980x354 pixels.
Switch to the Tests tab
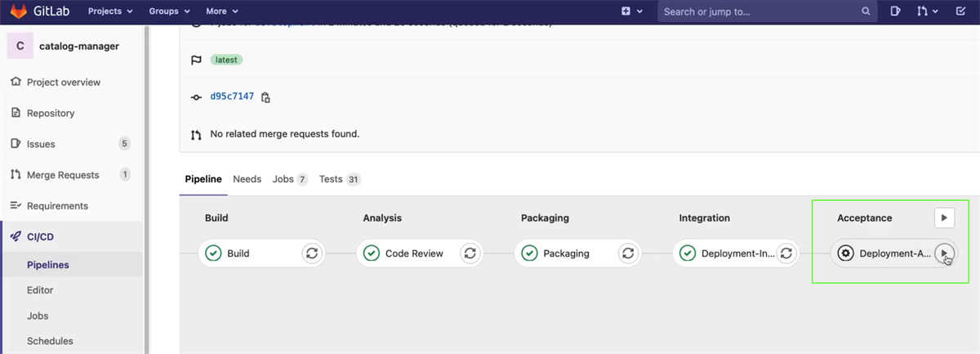click(x=341, y=179)
